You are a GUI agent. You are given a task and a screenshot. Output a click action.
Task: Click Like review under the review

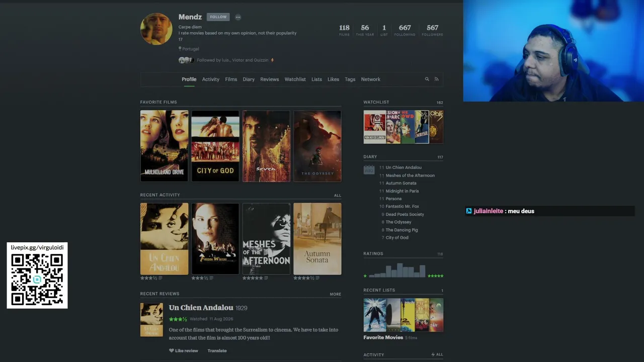[184, 350]
